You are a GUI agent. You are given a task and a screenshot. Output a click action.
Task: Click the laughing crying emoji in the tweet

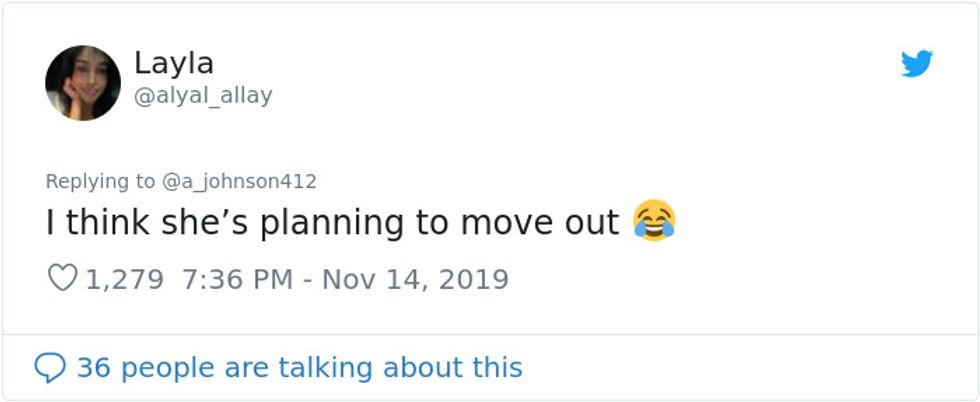pos(654,221)
